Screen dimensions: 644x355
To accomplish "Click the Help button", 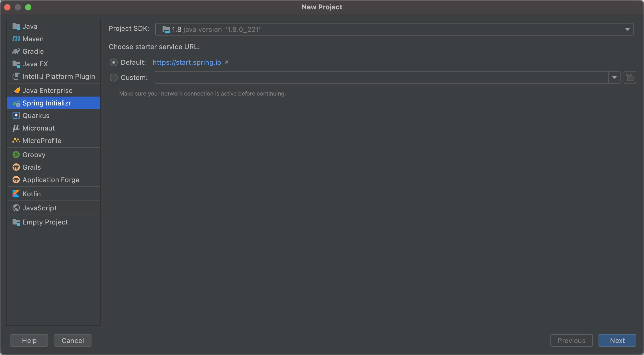I will (x=29, y=340).
